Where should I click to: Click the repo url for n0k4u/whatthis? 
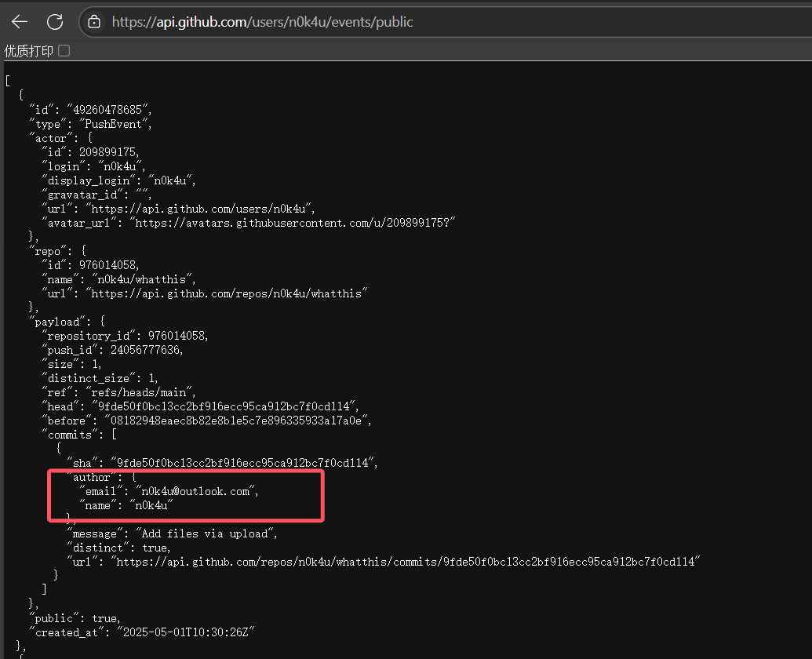pyautogui.click(x=228, y=293)
